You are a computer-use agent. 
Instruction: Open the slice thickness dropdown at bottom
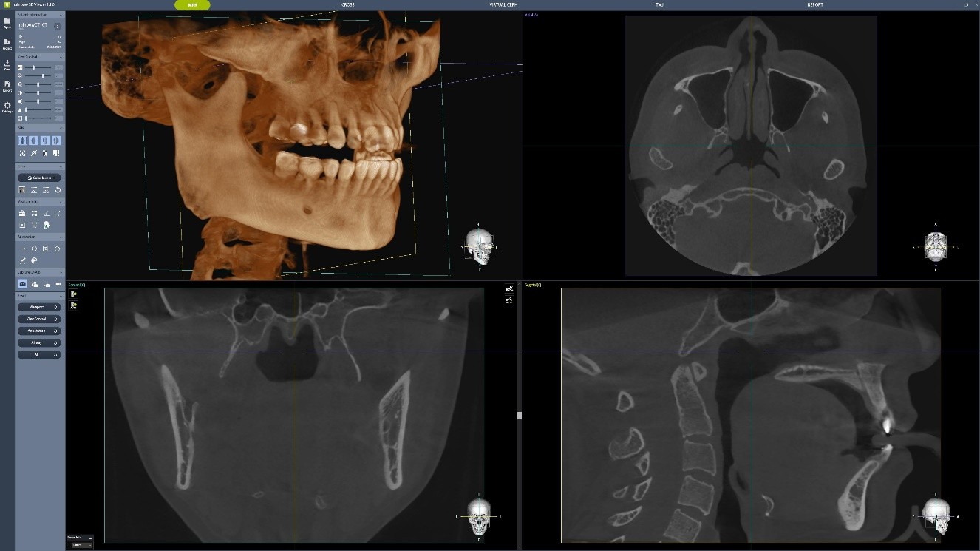[81, 545]
